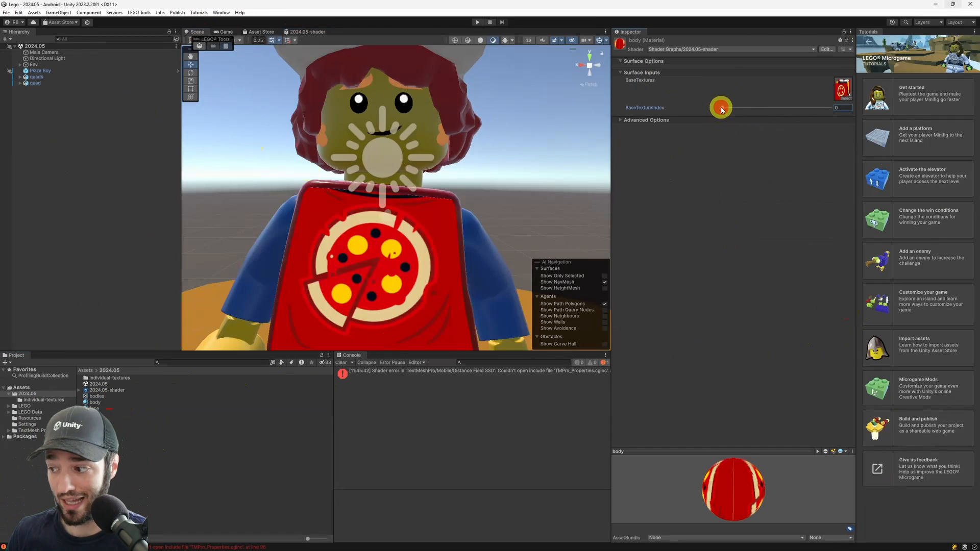The width and height of the screenshot is (980, 551).
Task: Open the Layers dropdown in top toolbar
Action: click(x=928, y=22)
